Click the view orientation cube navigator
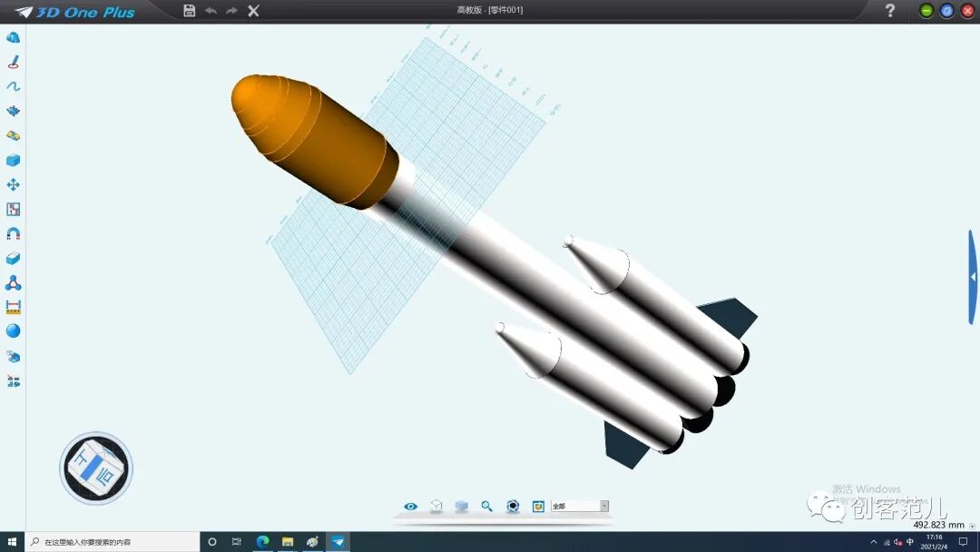 click(96, 468)
